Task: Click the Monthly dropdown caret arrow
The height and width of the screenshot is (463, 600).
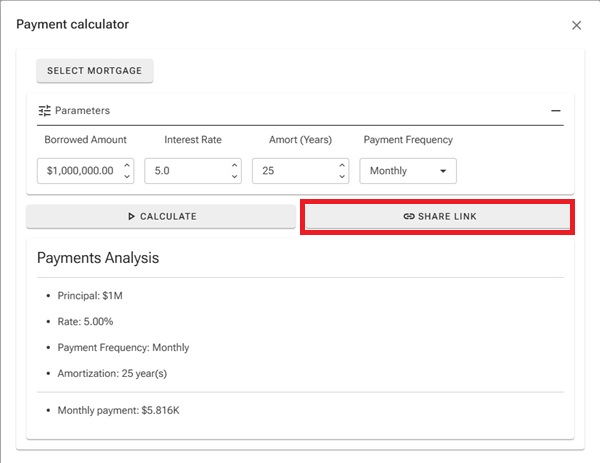Action: [x=443, y=171]
